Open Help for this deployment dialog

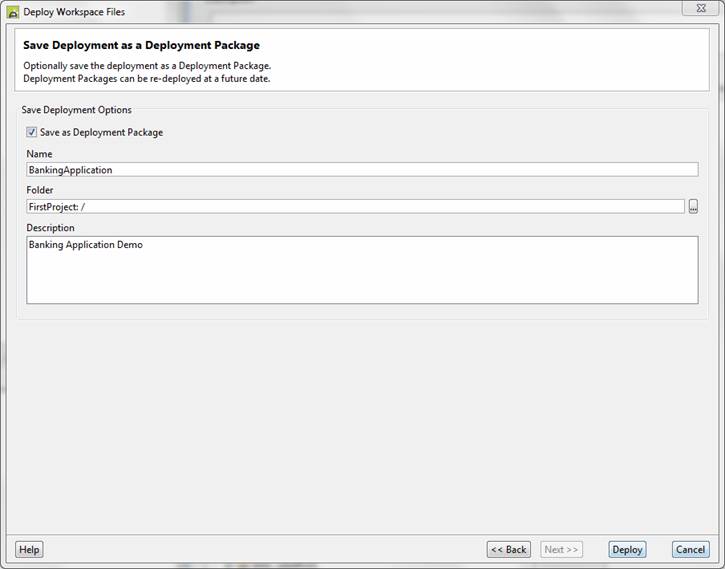pyautogui.click(x=29, y=549)
